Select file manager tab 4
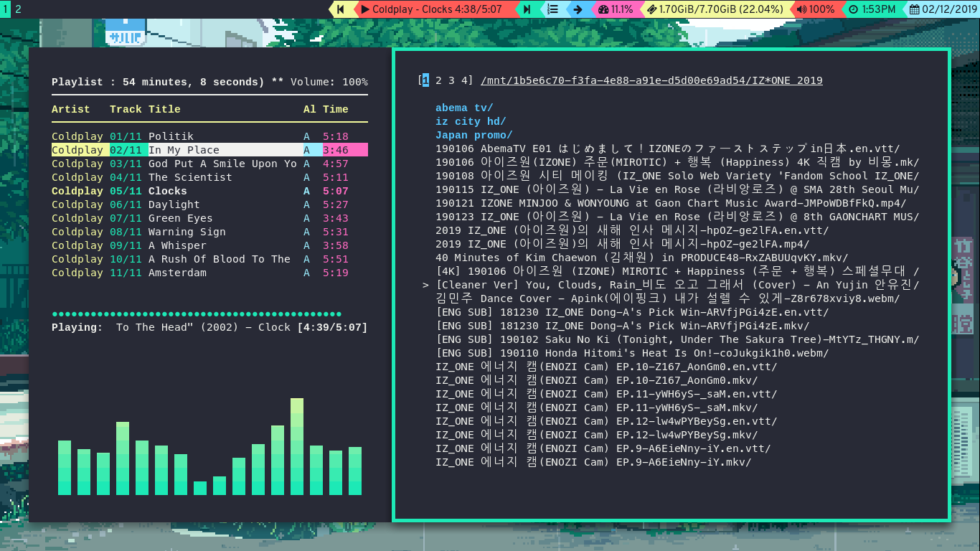 464,80
